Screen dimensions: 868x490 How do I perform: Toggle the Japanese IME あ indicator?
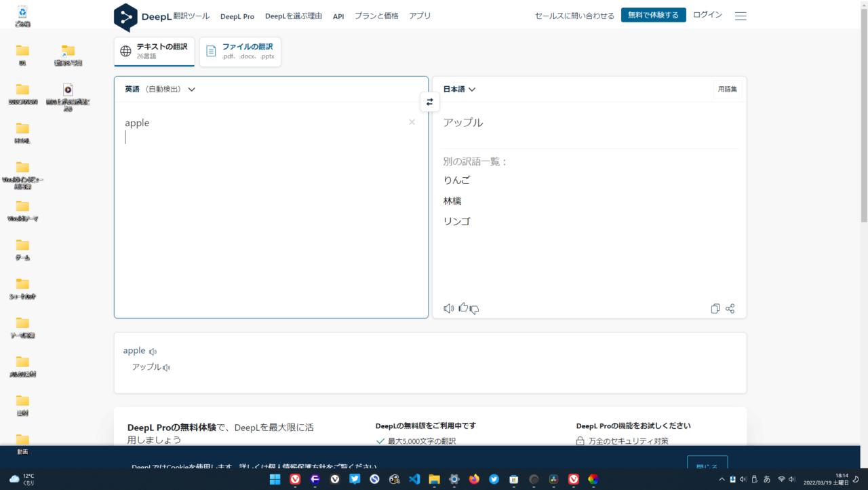pyautogui.click(x=767, y=479)
